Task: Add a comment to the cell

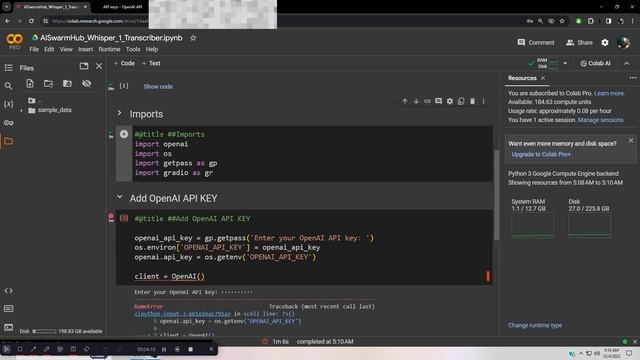Action: coord(438,101)
